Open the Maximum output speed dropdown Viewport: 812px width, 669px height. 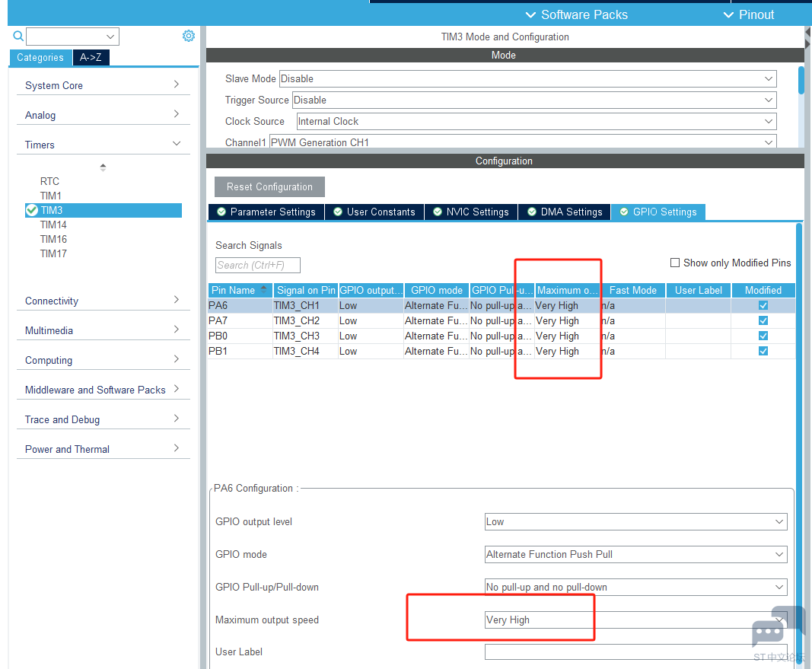636,620
